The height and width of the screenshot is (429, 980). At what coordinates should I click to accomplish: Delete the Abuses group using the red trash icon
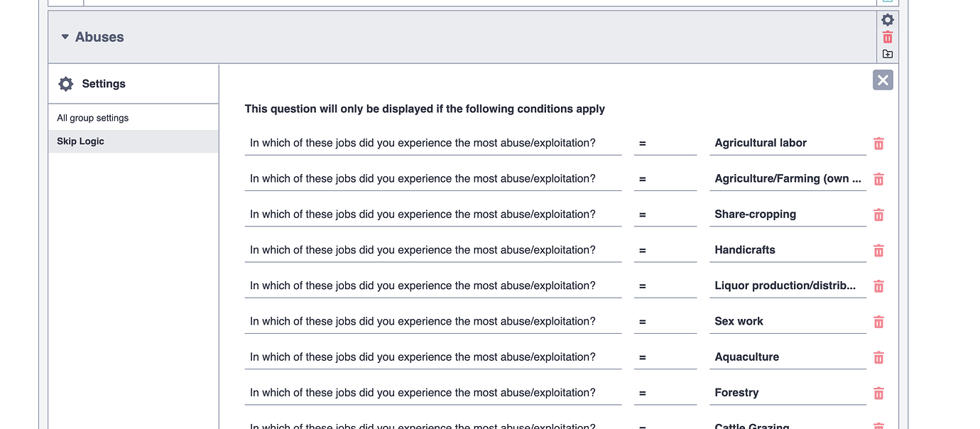[x=887, y=37]
